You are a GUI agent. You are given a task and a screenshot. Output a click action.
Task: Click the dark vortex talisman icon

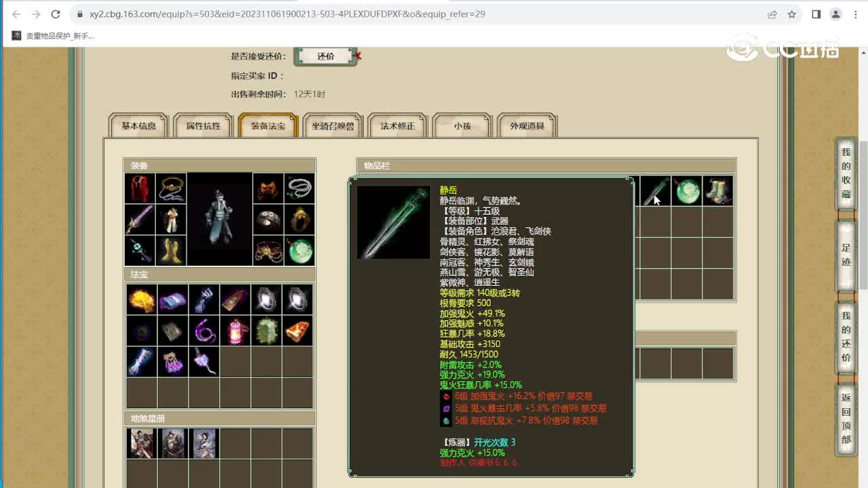tap(142, 331)
